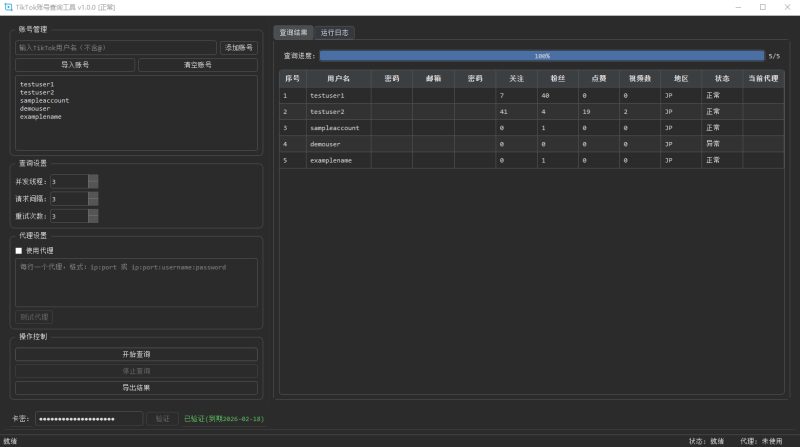
Task: Select the 查询结果 tab
Action: [x=294, y=32]
